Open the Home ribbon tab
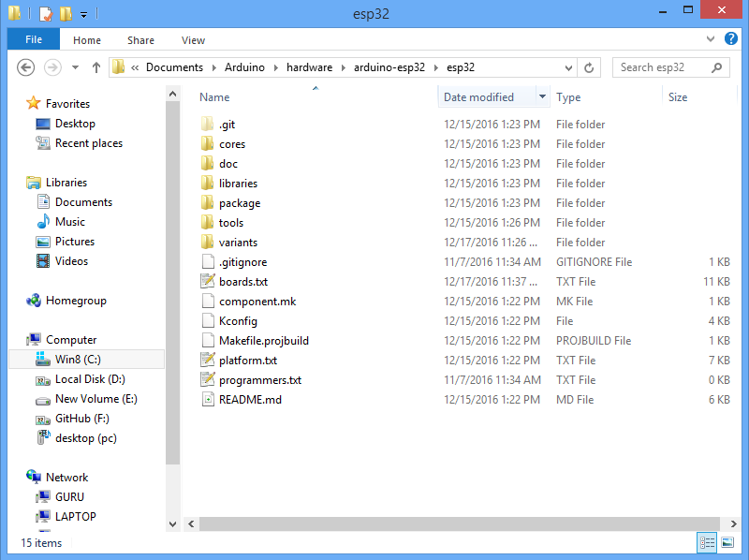Screen dimensions: 749x560 (87, 40)
